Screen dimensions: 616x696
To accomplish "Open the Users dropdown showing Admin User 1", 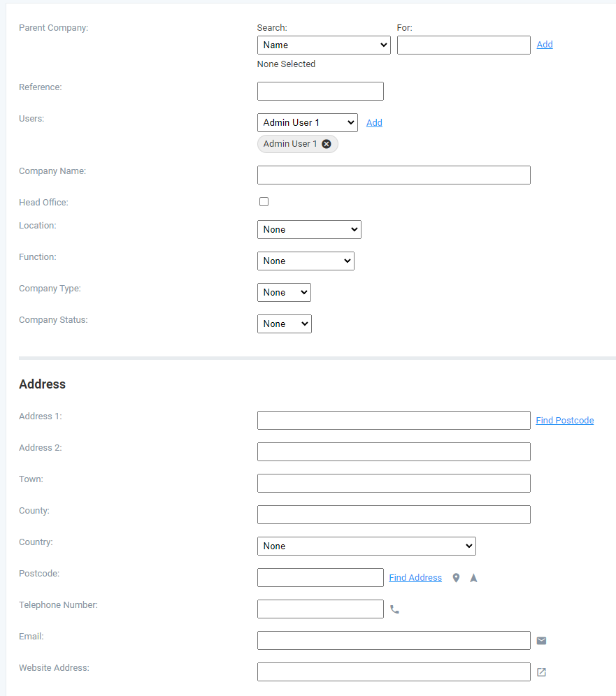I will pos(307,122).
